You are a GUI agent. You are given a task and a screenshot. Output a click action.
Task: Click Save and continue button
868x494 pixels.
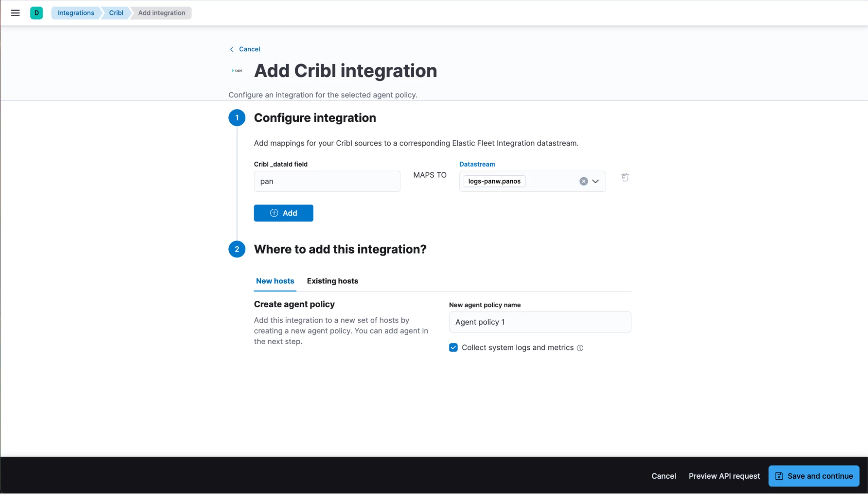tap(814, 476)
